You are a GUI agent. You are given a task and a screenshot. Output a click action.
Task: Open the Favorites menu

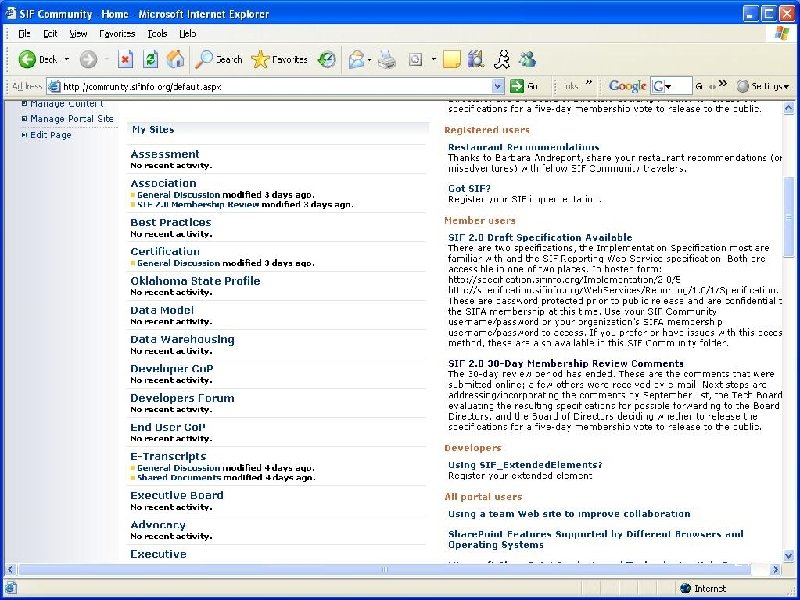117,34
